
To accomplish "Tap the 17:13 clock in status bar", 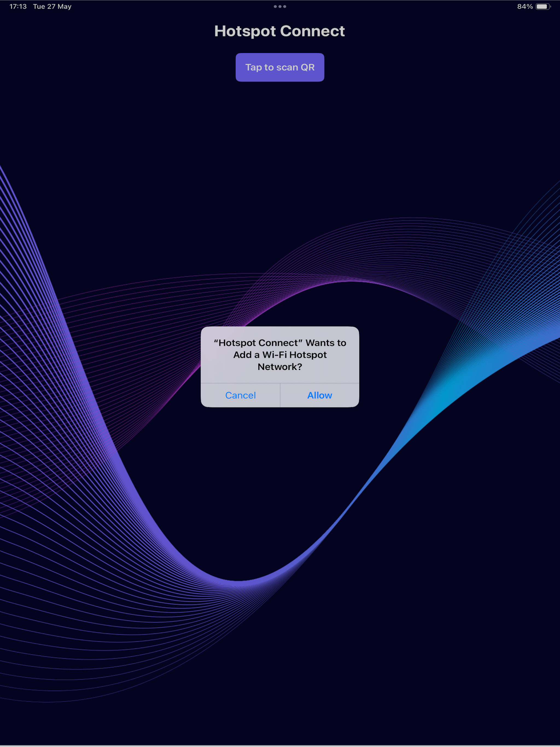I will (x=18, y=6).
